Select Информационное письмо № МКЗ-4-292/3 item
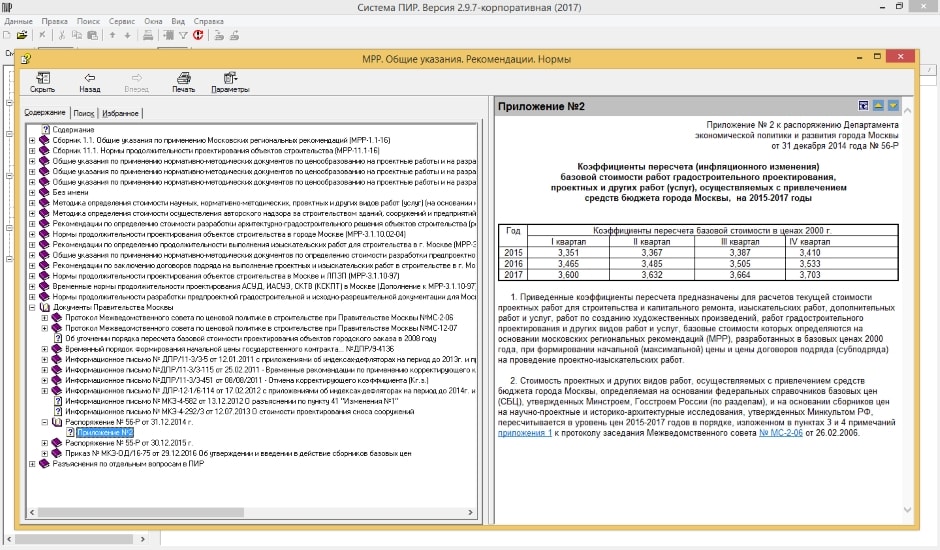The image size is (940, 550). [239, 411]
